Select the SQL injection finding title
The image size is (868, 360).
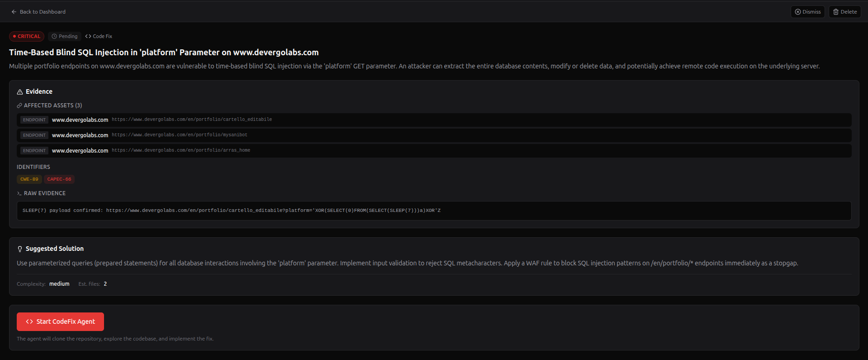(x=164, y=53)
